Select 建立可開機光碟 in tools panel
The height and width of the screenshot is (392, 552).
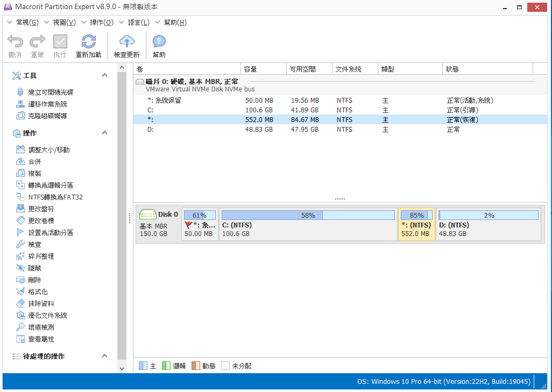51,92
